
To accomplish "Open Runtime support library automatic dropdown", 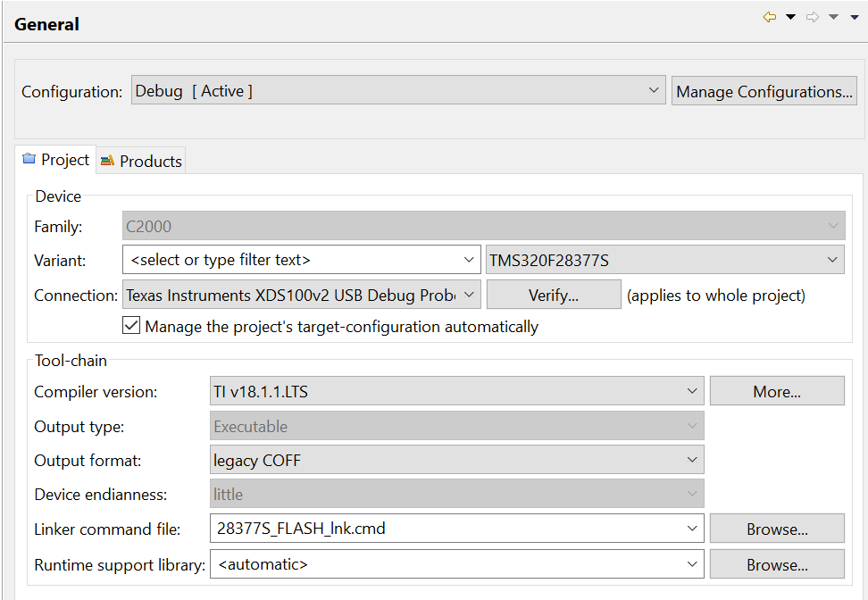I will (x=456, y=564).
